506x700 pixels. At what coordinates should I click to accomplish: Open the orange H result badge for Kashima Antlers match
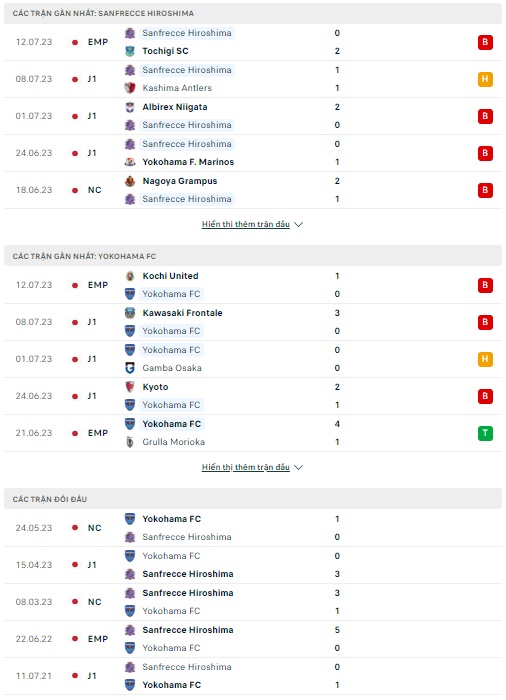[x=485, y=79]
